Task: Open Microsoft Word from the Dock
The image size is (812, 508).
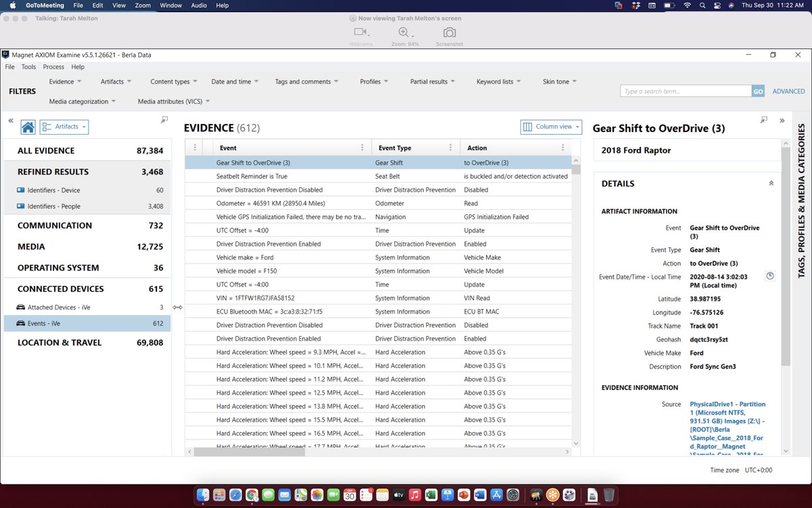Action: [x=480, y=495]
